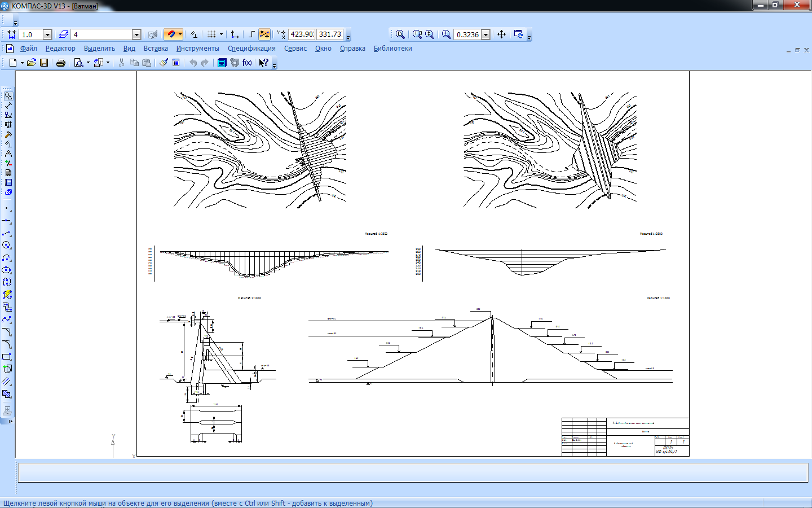Select the rectangle tool
This screenshot has height=508, width=812.
[x=7, y=356]
